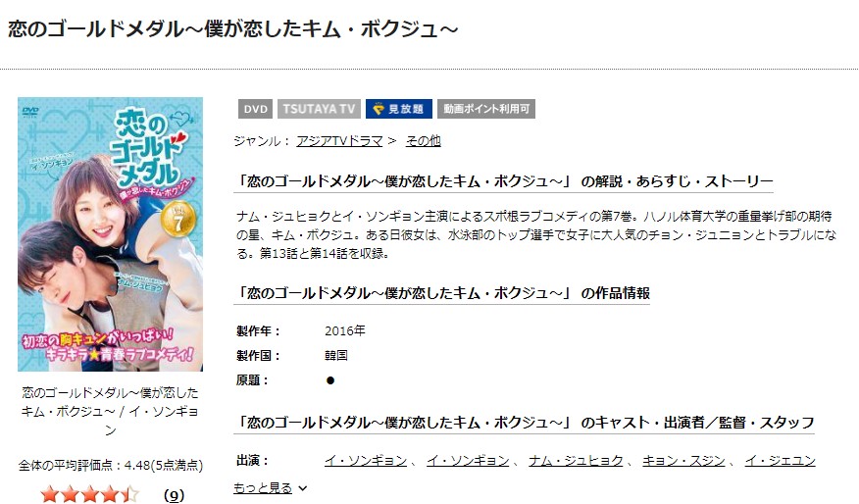This screenshot has height=504, width=859.
Task: Open the first イ・ソンギョン cast link
Action: [366, 461]
